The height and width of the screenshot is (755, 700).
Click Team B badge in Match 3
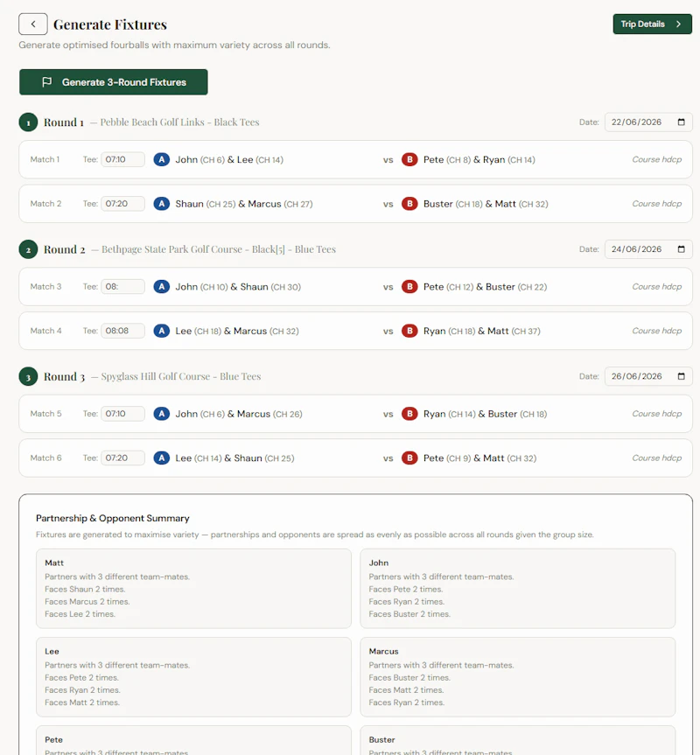click(409, 286)
